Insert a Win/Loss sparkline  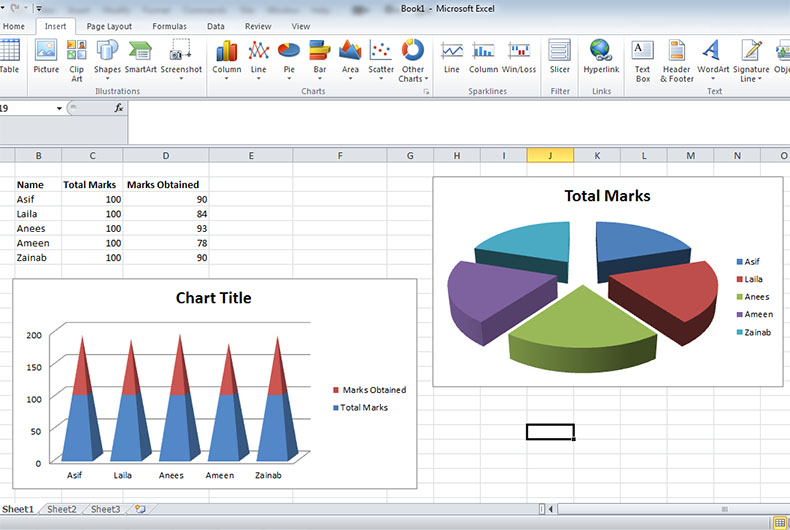point(519,58)
